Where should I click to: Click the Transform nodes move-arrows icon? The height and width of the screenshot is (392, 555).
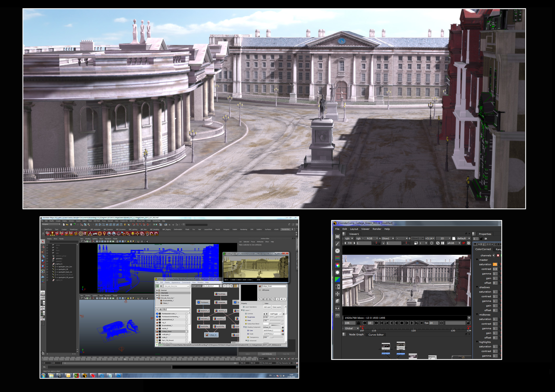[337, 294]
